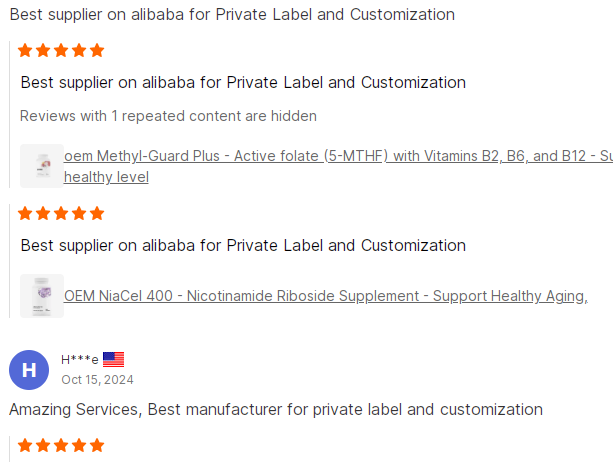Click the first star of the topmost rating
This screenshot has width=613, height=462.
coord(26,50)
